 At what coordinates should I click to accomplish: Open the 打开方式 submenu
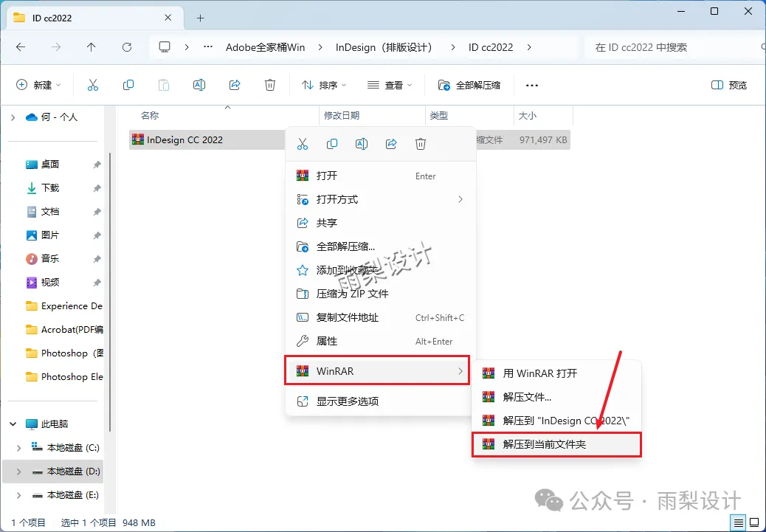(381, 199)
